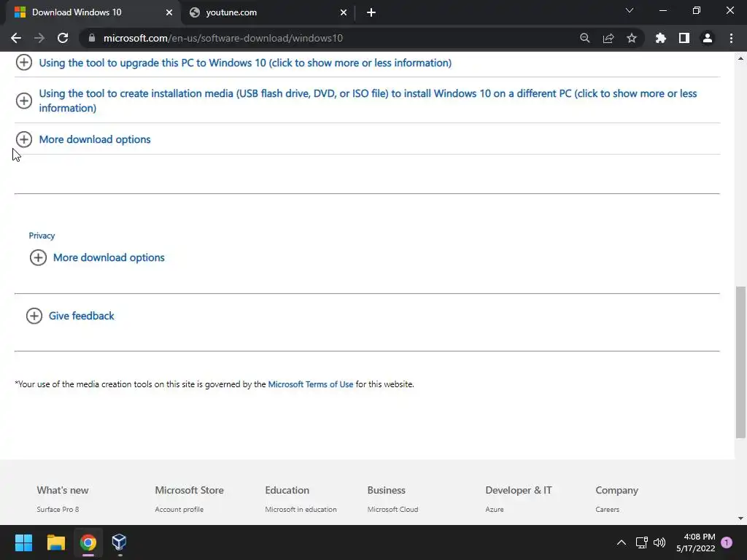Click the Chrome taskbar icon

pos(88,542)
